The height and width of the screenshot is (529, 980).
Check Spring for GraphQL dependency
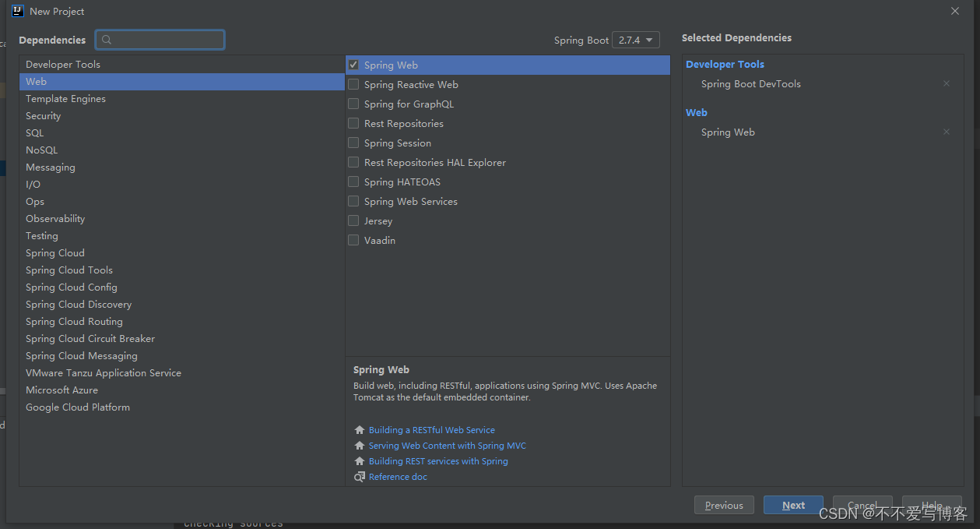tap(353, 104)
